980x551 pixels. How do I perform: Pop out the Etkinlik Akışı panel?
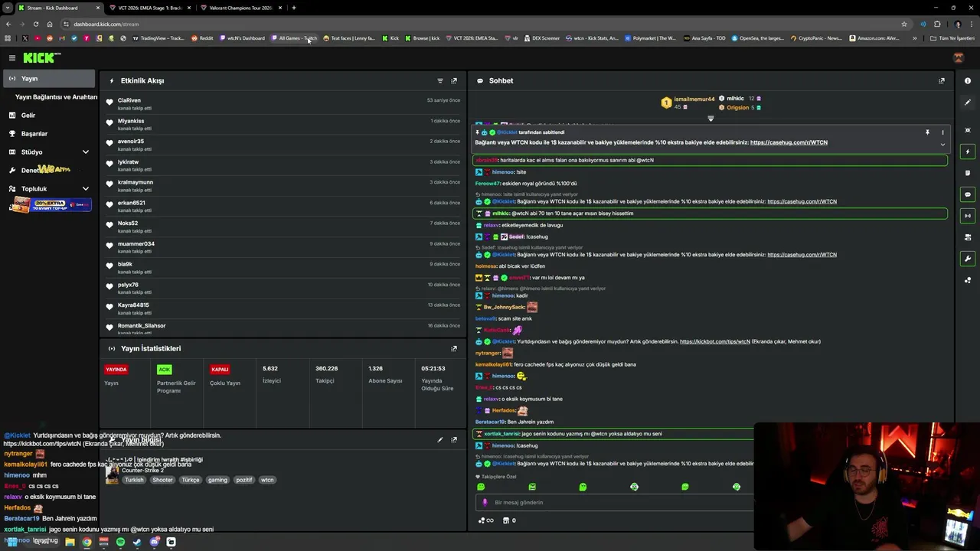[454, 80]
